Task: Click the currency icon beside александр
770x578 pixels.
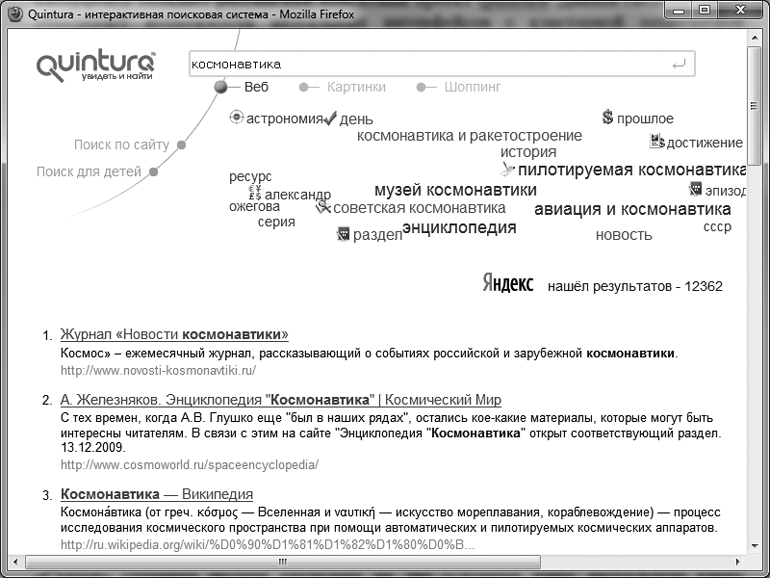Action: [254, 193]
